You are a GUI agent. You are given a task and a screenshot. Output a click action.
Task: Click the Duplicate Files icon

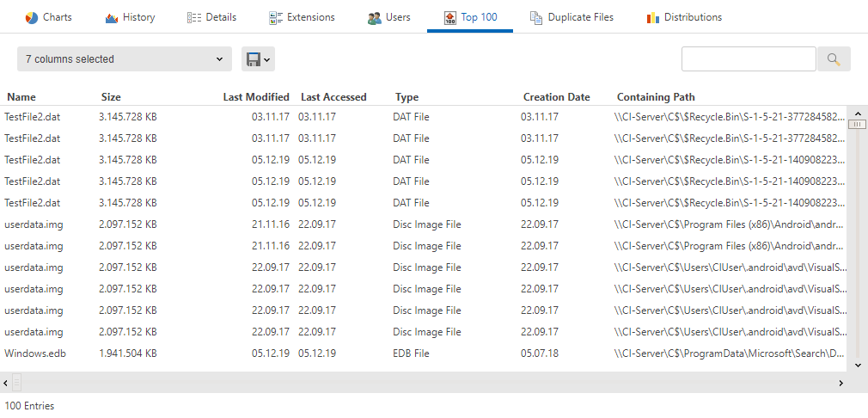536,17
